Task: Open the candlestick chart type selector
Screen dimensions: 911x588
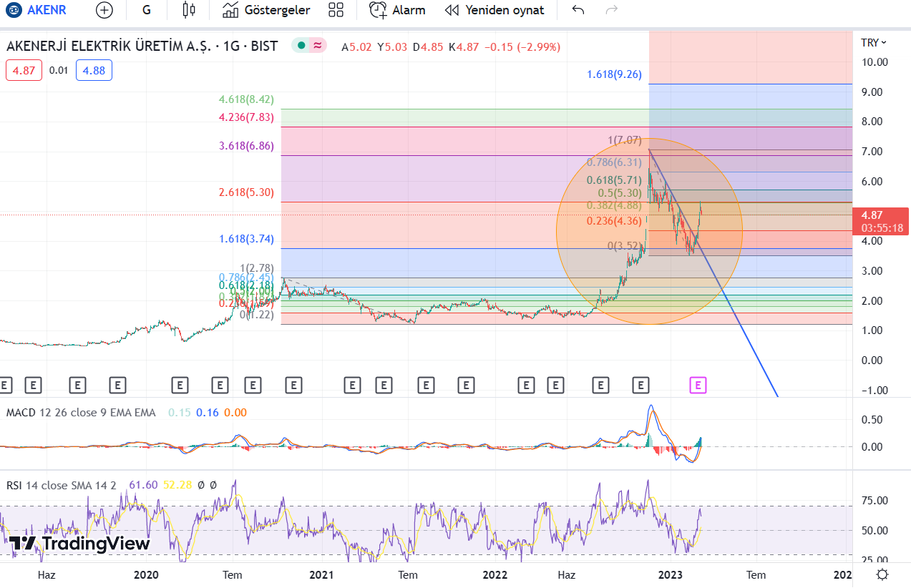Action: point(188,10)
